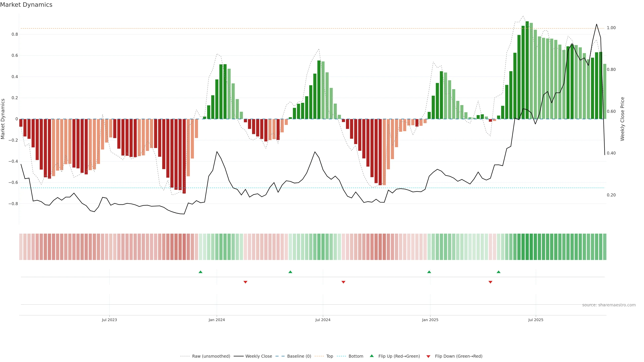Click the Flip Up marker near Jan 2025
Screen dimensions: 644x362
click(x=429, y=272)
